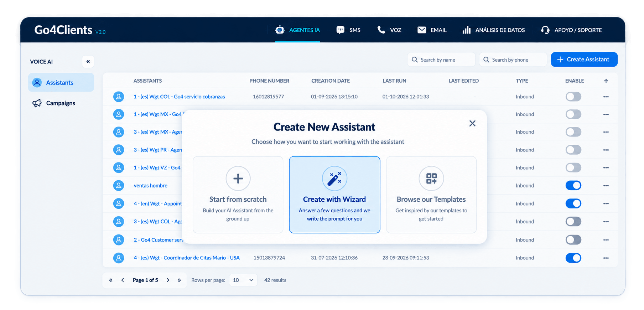Open more options for 1 - (es) Wgt VZ row
The height and width of the screenshot is (310, 644).
(606, 167)
